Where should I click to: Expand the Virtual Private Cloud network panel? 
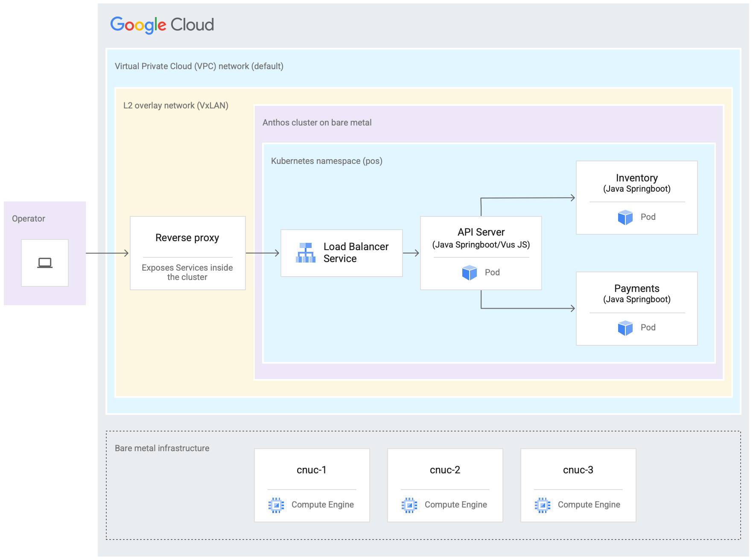pyautogui.click(x=199, y=66)
